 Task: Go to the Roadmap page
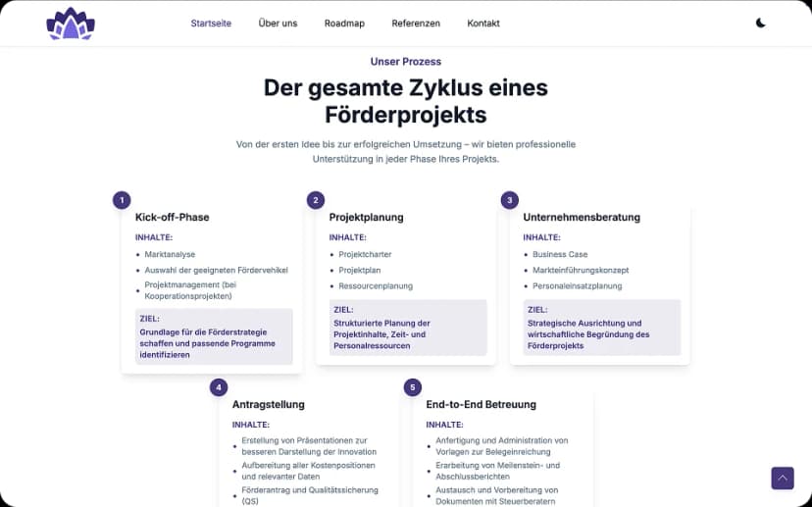344,24
